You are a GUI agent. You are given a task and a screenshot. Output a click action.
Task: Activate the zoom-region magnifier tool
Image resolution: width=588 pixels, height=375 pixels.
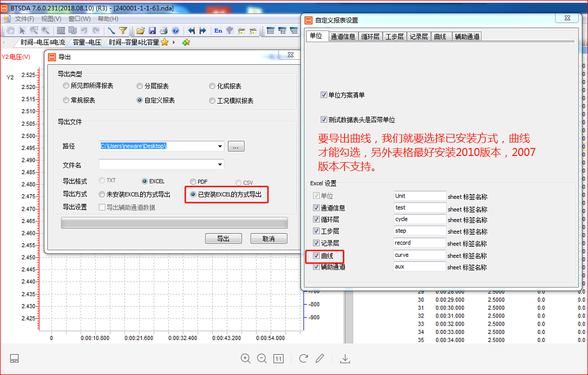click(x=34, y=30)
